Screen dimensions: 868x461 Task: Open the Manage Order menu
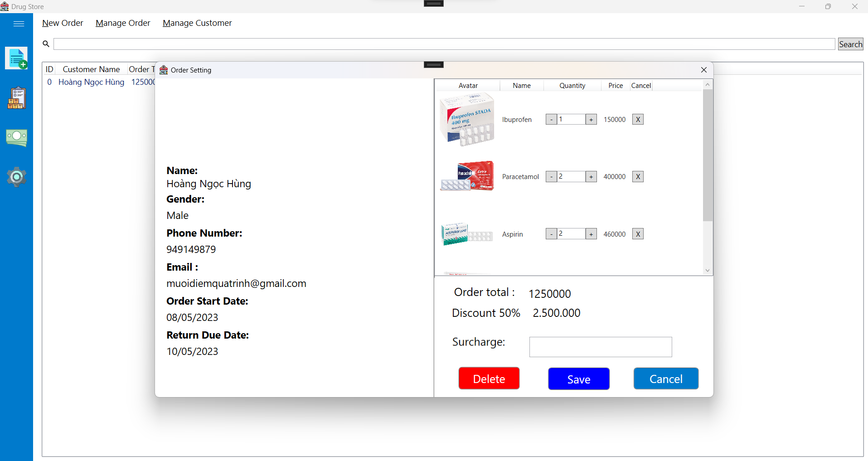point(122,23)
